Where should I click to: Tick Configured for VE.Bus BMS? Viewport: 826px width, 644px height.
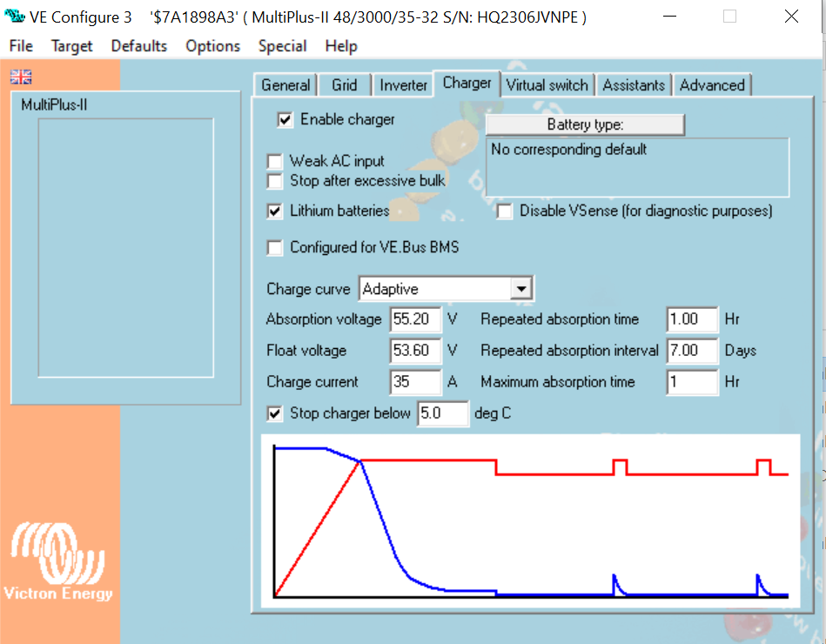click(274, 247)
